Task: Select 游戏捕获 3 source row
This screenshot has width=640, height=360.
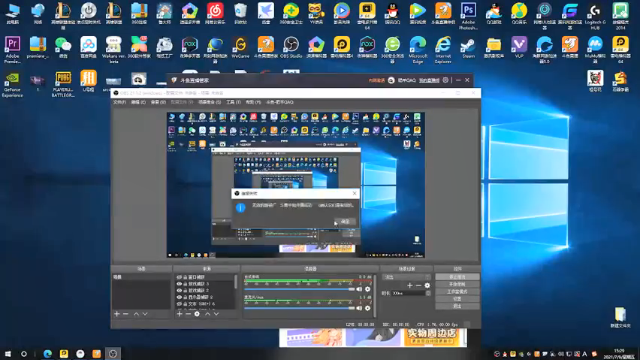Action: pos(205,284)
